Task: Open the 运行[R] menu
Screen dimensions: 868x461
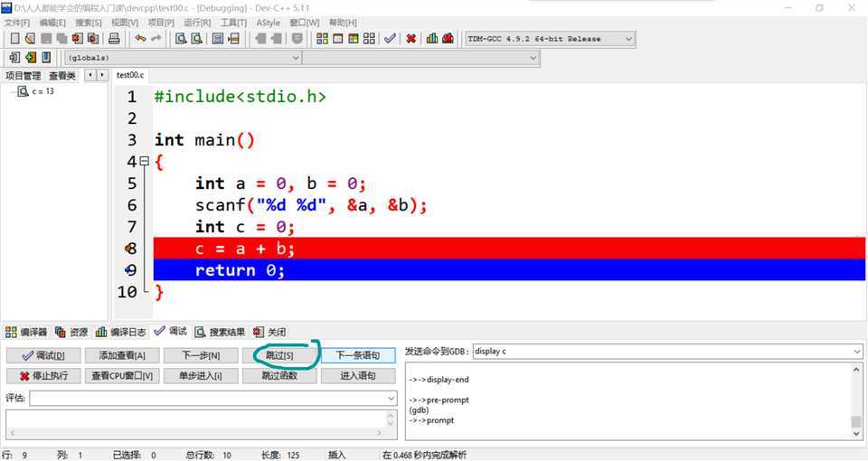Action: pos(198,23)
